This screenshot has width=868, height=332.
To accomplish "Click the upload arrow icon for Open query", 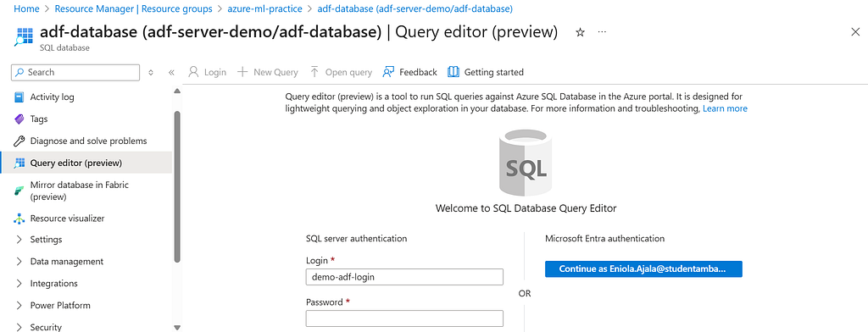I will (x=314, y=72).
